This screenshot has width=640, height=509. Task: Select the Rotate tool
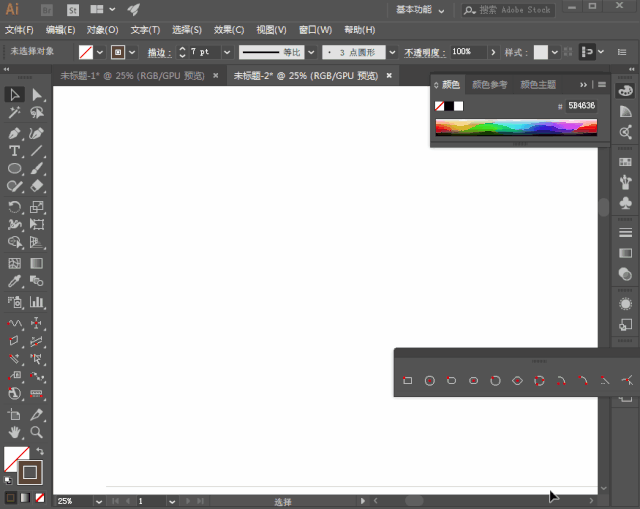click(x=14, y=207)
